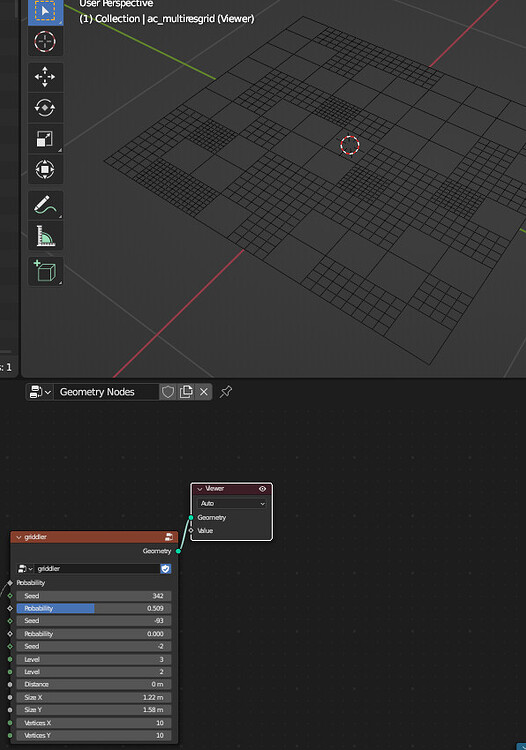Open the griddler node group icon
Viewport: 526px width, 750px height.
[169, 537]
